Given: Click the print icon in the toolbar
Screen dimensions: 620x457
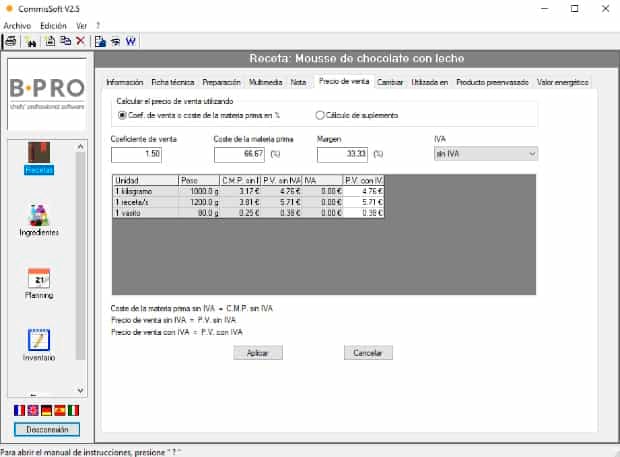Looking at the screenshot, I should coord(10,41).
